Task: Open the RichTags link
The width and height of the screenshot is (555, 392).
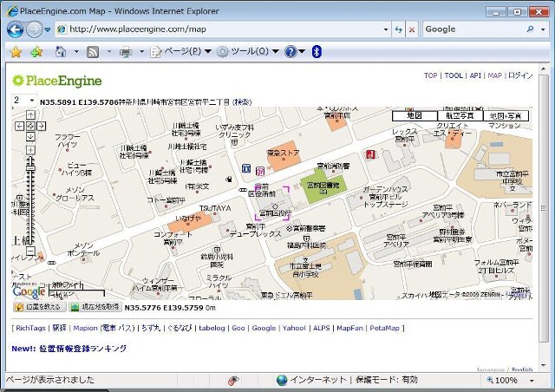Action: coord(31,328)
